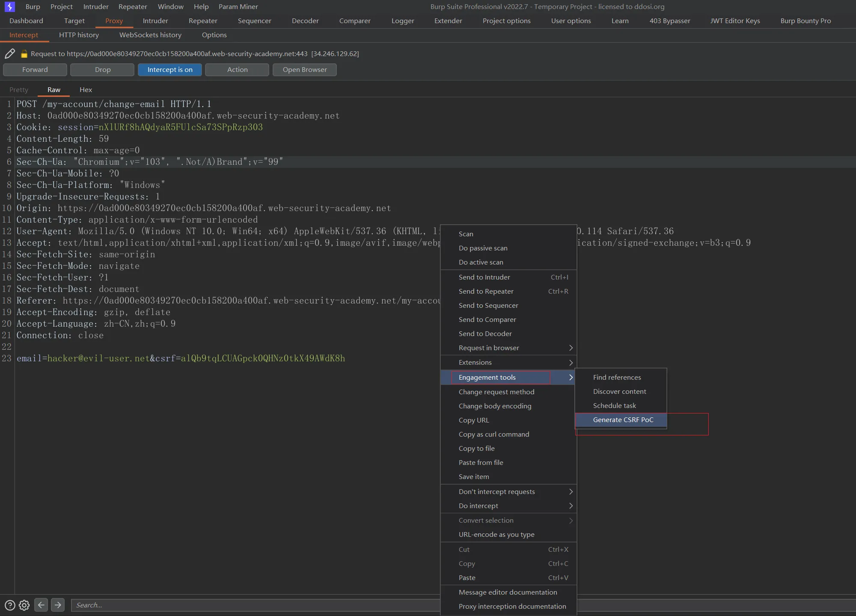Image resolution: width=856 pixels, height=616 pixels.
Task: Expand Engagement tools submenu arrow
Action: [571, 377]
